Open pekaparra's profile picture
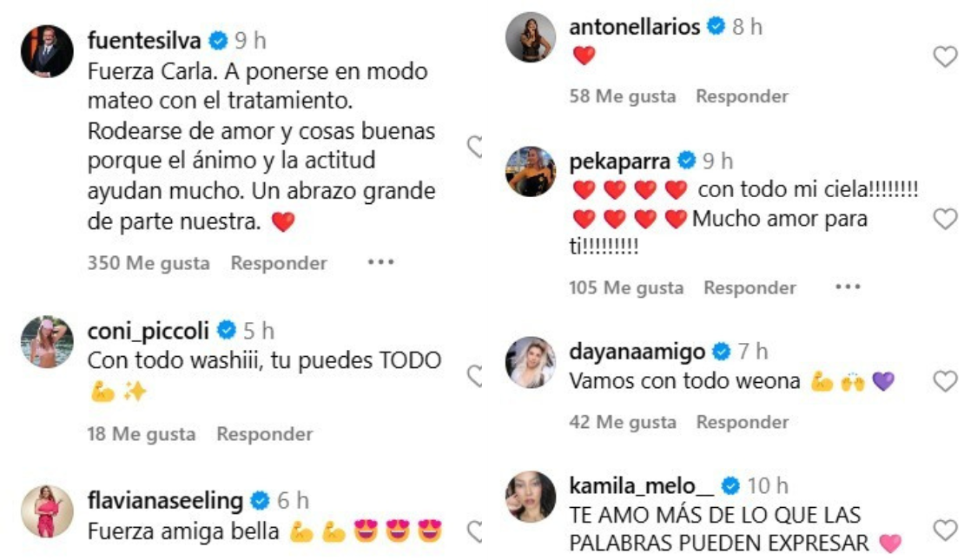 click(530, 172)
